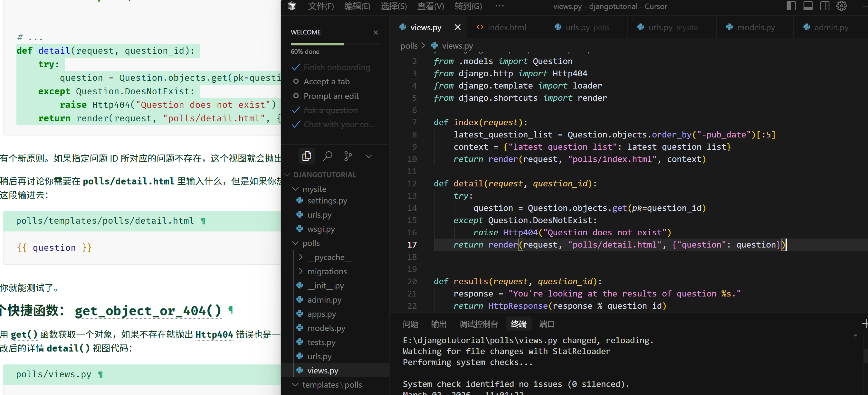Image resolution: width=868 pixels, height=395 pixels.
Task: Switch to the index.html tab
Action: click(506, 28)
